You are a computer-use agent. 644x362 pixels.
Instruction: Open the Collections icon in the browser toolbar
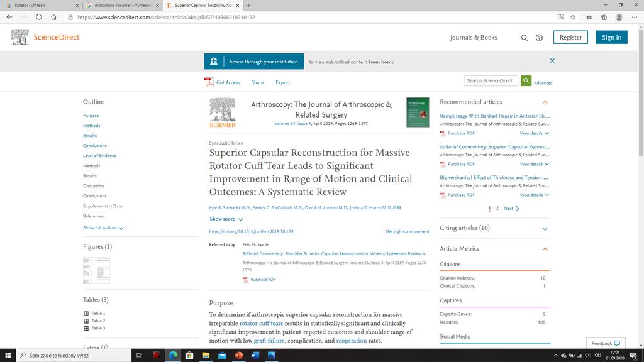tap(604, 17)
